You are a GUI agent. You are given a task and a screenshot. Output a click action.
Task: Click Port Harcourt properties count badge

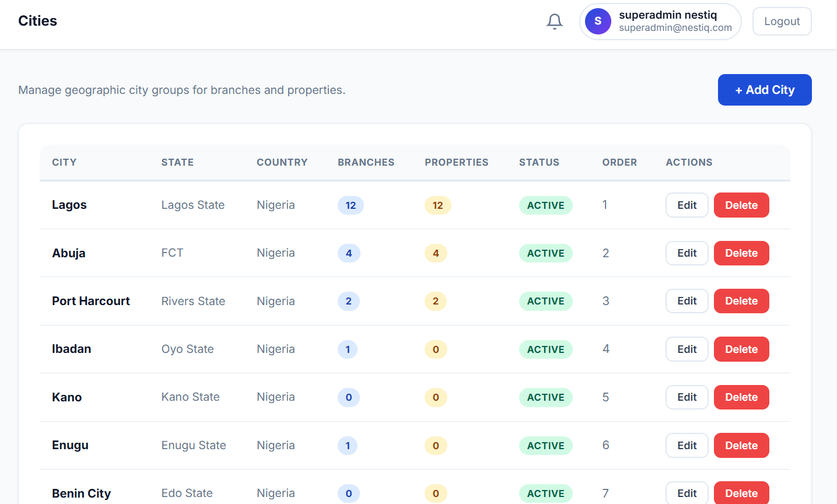pos(436,301)
